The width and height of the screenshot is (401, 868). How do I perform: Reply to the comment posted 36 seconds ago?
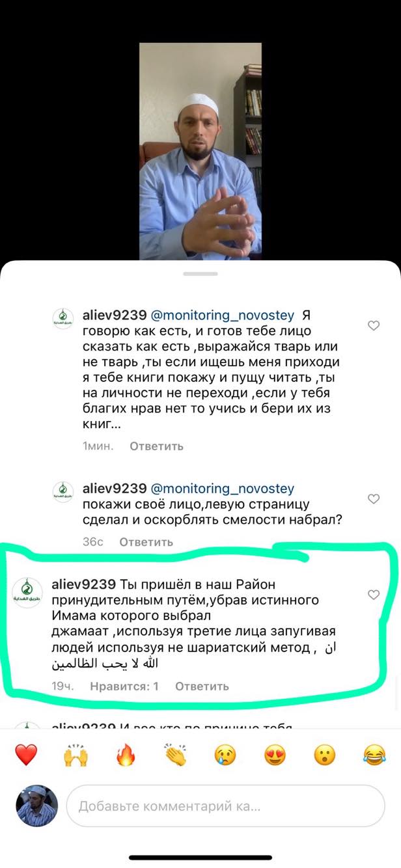coord(146,542)
